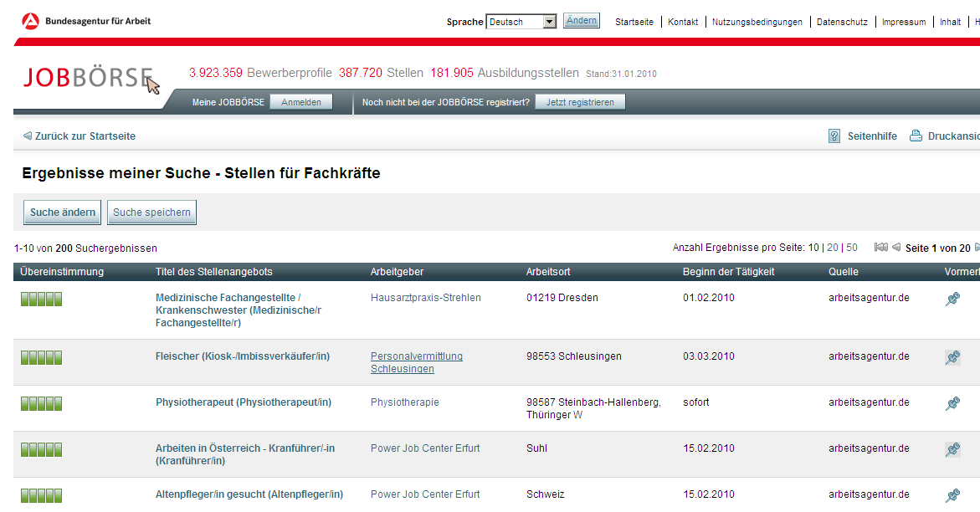Click the Suche ändern button

(63, 212)
